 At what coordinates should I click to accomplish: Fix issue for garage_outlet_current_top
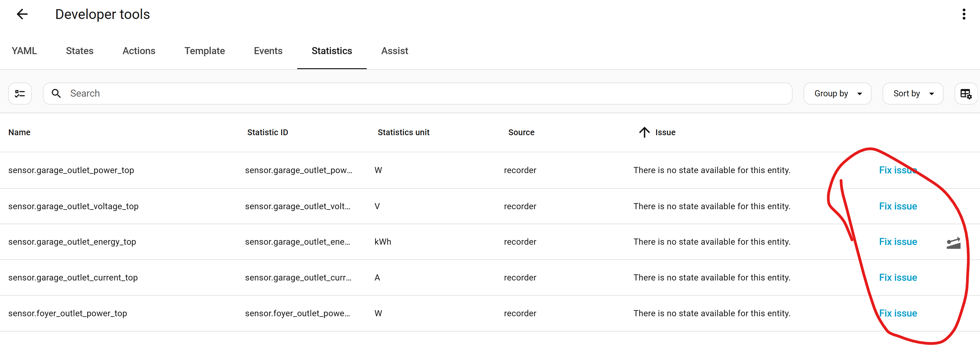tap(898, 278)
